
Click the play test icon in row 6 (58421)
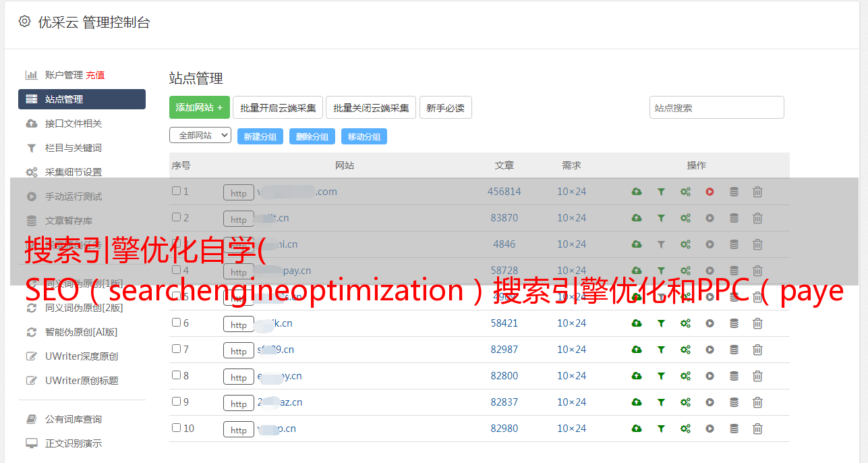(x=710, y=323)
